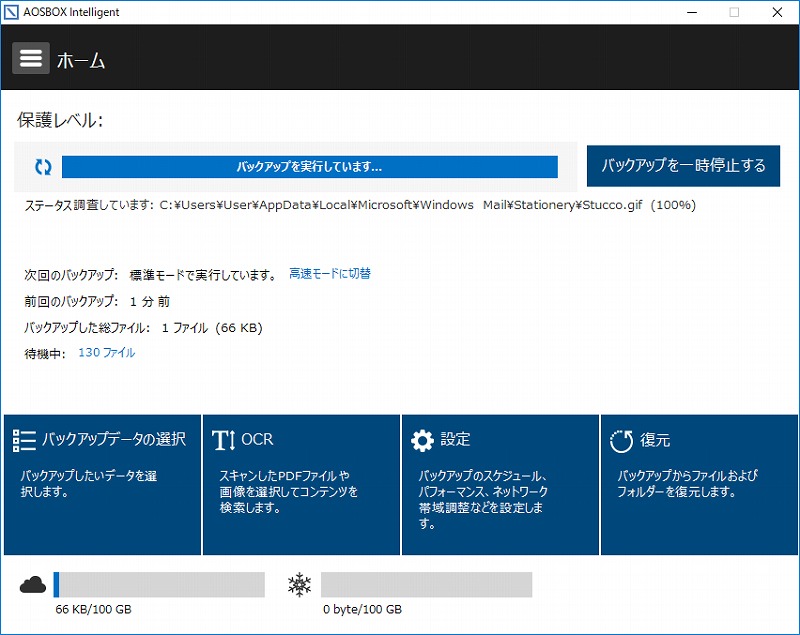This screenshot has width=800, height=635.
Task: Click the 保護レベル: heading
Action: (x=60, y=120)
